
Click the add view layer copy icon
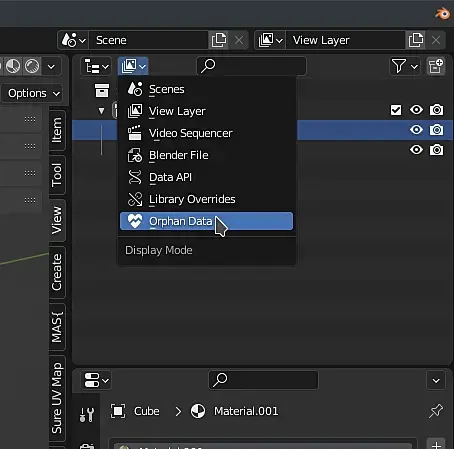tap(416, 40)
